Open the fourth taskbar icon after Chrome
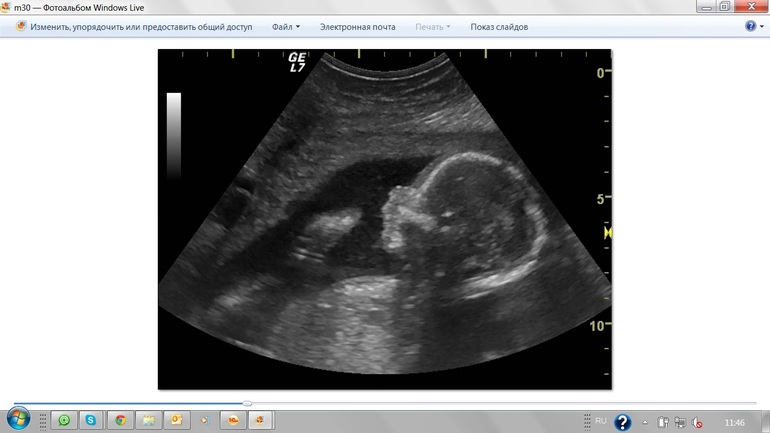The width and height of the screenshot is (770, 433). click(x=232, y=422)
